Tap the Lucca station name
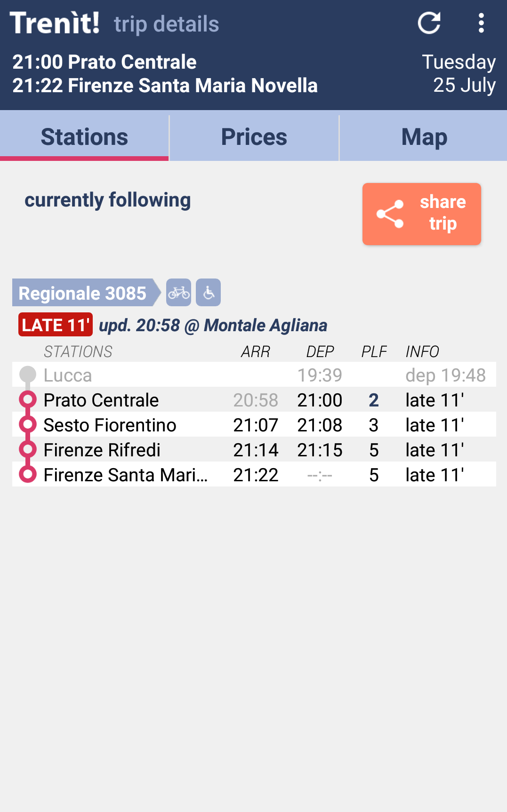This screenshot has height=812, width=507. [68, 375]
